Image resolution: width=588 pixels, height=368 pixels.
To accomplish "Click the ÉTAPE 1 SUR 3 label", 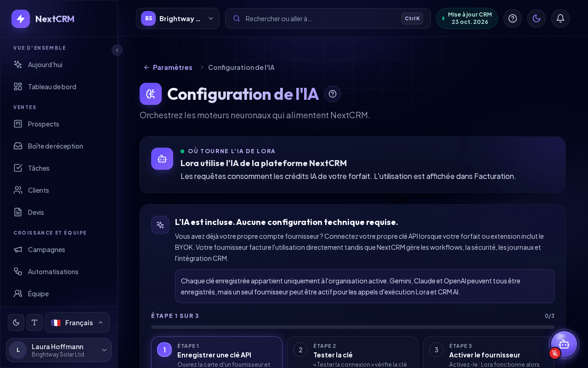I will (x=175, y=316).
